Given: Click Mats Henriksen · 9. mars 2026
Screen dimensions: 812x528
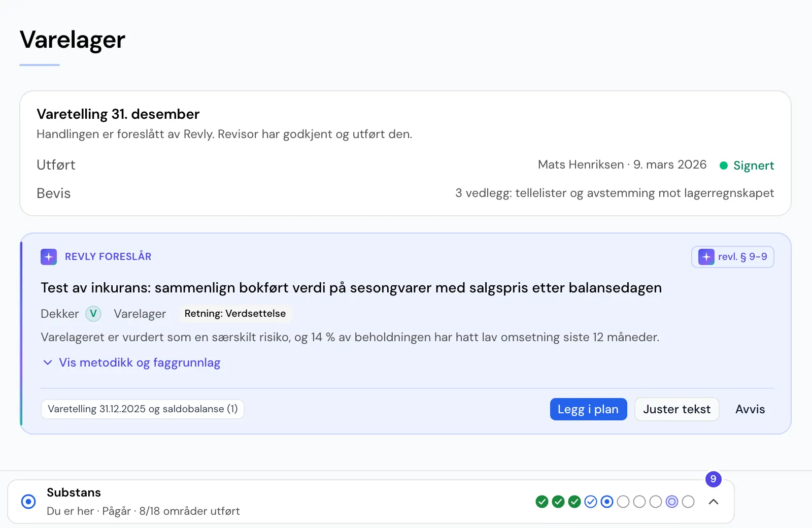Looking at the screenshot, I should pos(622,164).
